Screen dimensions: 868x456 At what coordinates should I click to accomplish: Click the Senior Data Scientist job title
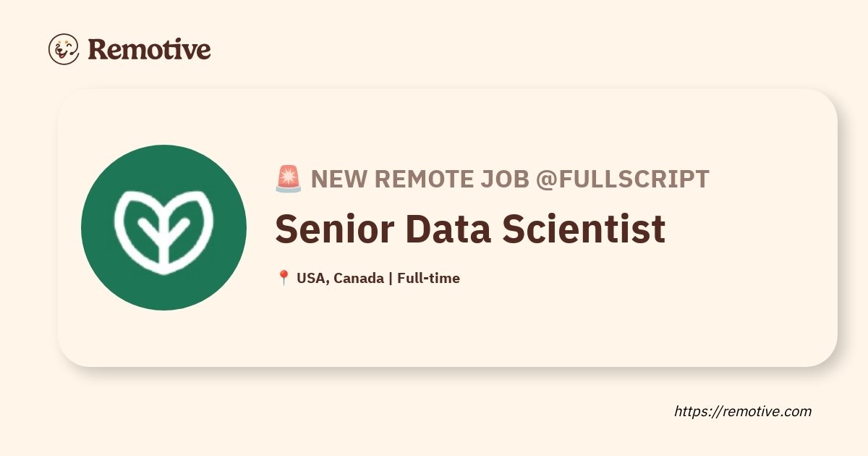coord(470,229)
